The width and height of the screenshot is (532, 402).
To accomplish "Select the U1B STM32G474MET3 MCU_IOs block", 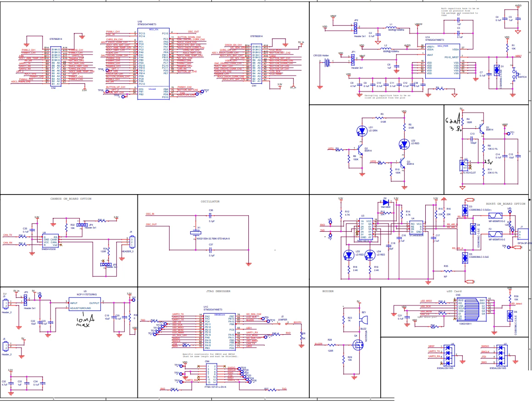I will pyautogui.click(x=154, y=64).
